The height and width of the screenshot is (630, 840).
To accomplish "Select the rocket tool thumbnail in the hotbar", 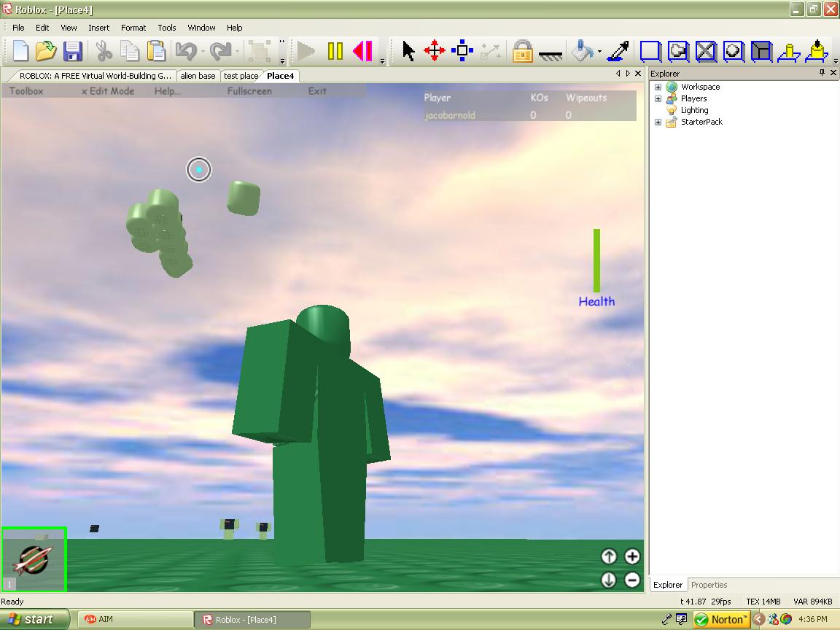I will 34,559.
